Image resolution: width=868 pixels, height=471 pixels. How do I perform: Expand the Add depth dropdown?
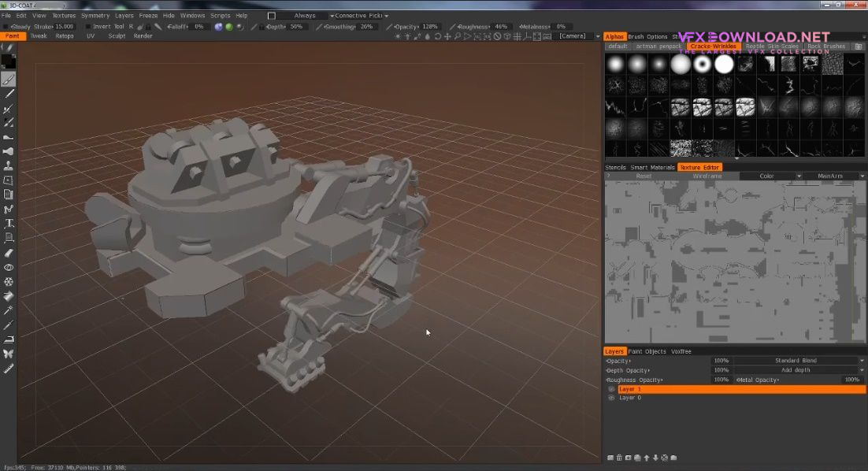(x=797, y=370)
